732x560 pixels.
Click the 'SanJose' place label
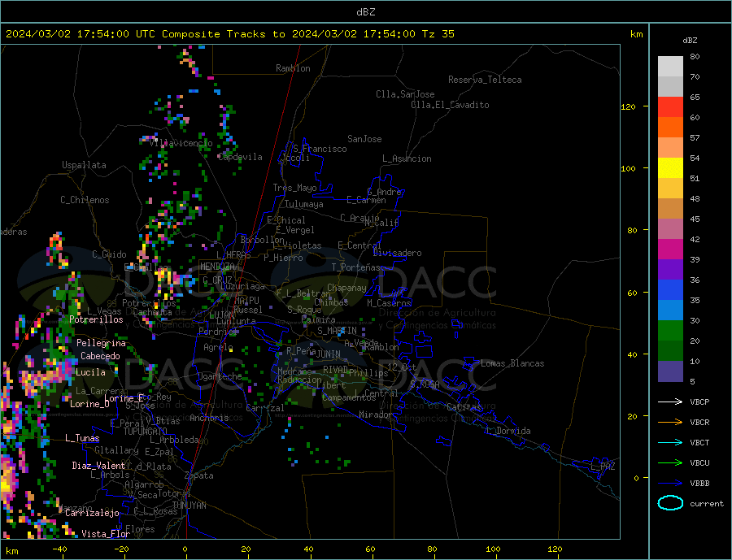[364, 139]
